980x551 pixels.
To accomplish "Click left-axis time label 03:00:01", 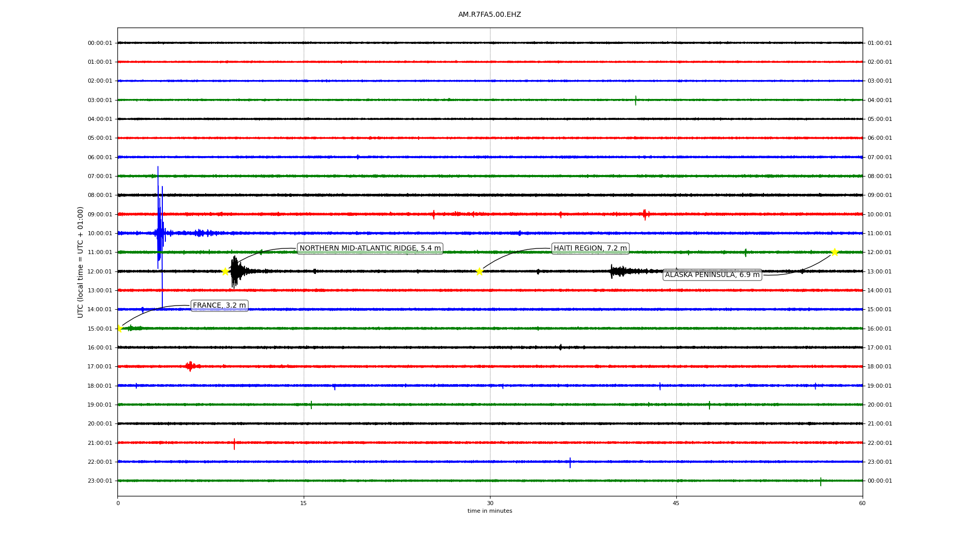I will 100,101.
